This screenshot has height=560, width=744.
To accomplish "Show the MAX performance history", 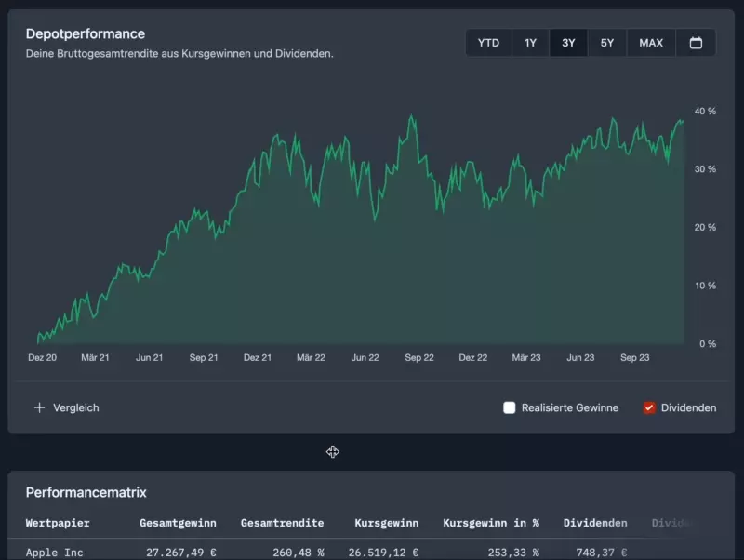I will tap(650, 42).
